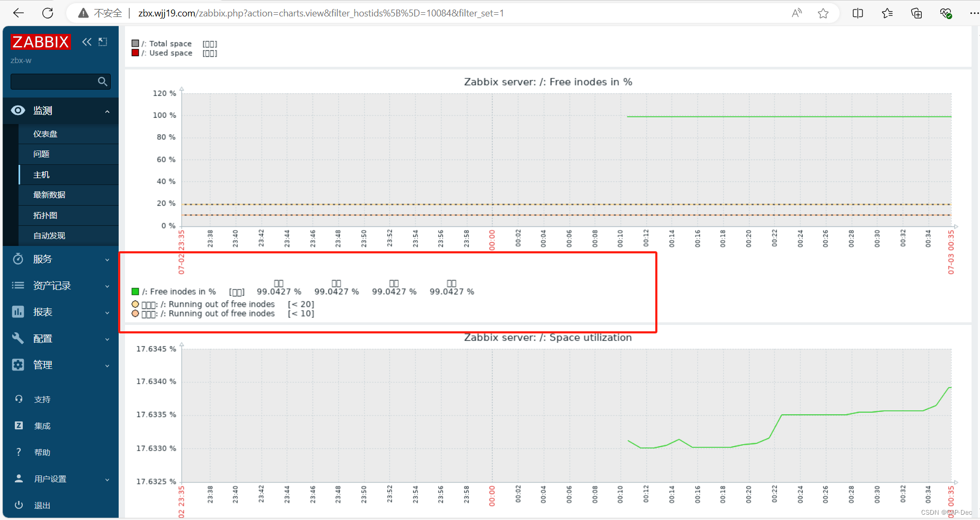Click the list icon beside 资产记录
Image resolution: width=980 pixels, height=520 pixels.
(18, 285)
